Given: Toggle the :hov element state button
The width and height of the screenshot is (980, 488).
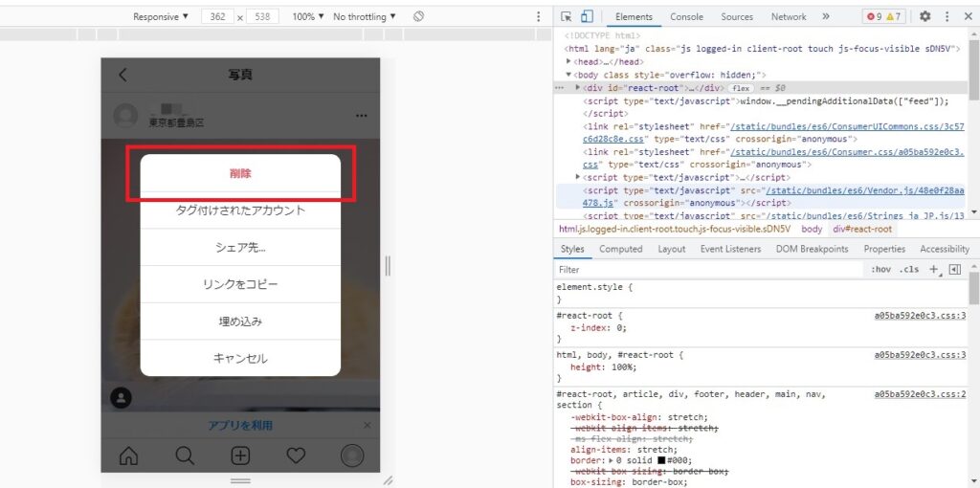Looking at the screenshot, I should pos(880,270).
